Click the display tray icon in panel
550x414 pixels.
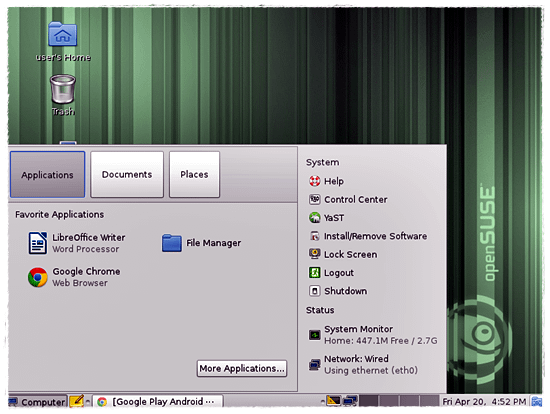[333, 401]
